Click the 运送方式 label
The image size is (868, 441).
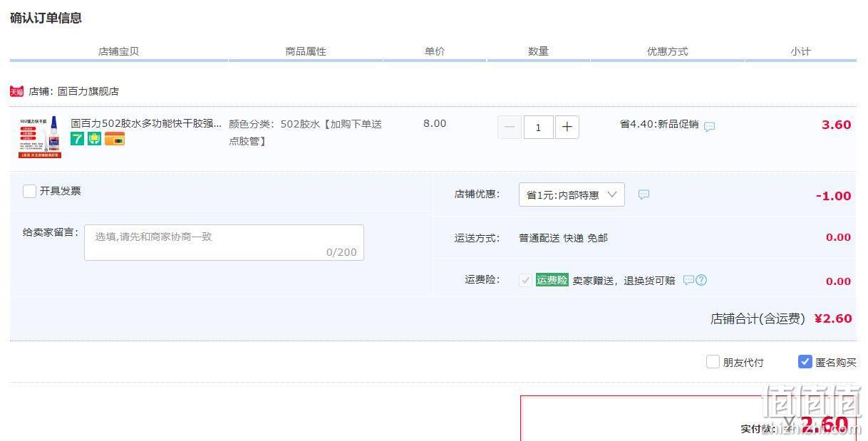point(477,238)
